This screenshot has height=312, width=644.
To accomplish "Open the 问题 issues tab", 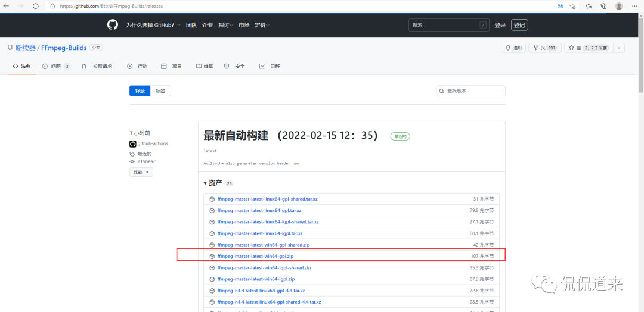I will pyautogui.click(x=56, y=67).
